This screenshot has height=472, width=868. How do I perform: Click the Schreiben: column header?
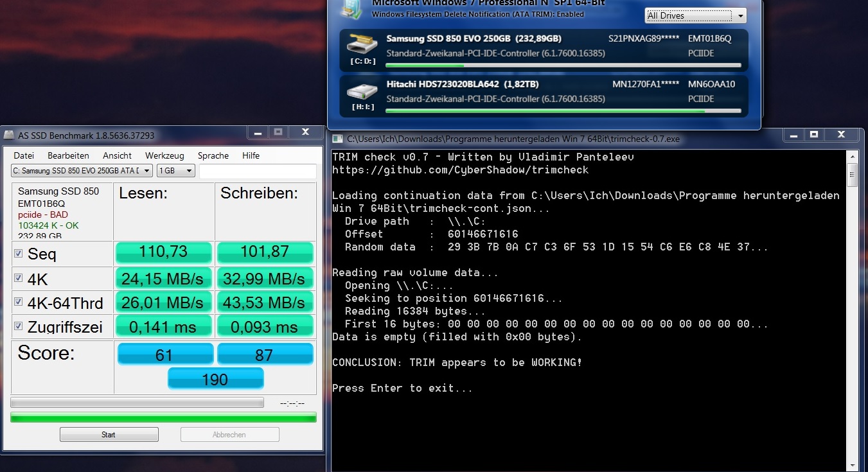pos(259,193)
